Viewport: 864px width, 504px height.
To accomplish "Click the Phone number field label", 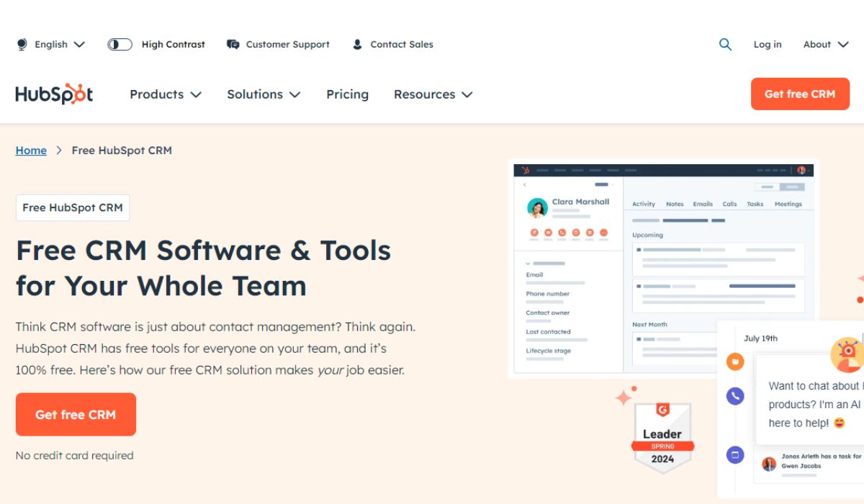I will [547, 294].
